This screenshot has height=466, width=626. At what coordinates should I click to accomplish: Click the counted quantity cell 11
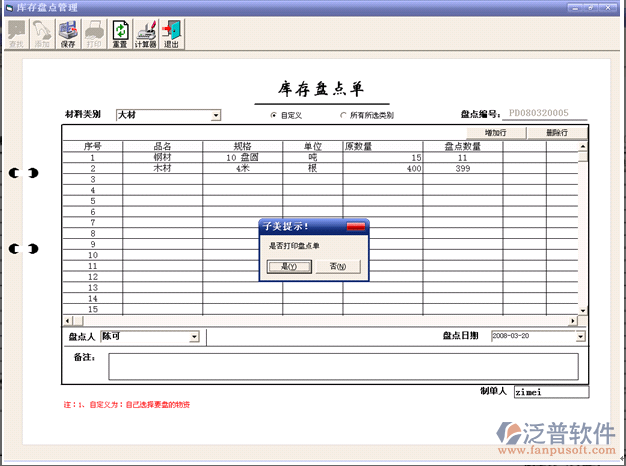point(463,157)
